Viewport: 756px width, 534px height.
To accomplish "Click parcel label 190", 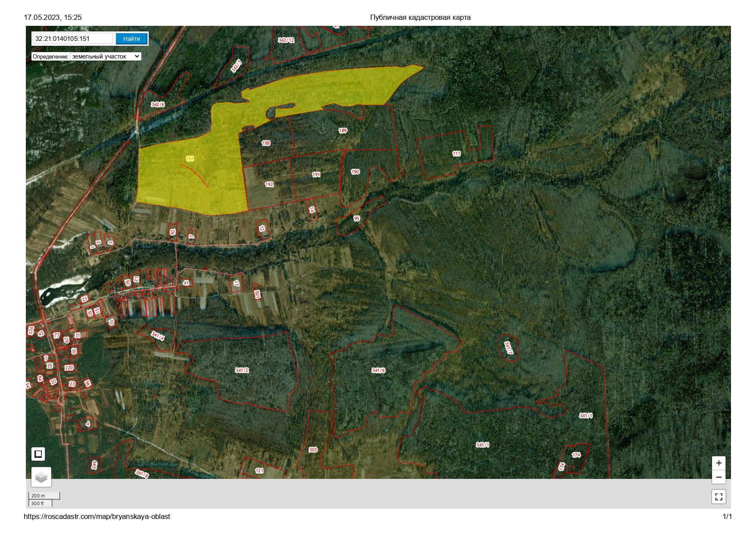I will pyautogui.click(x=355, y=172).
